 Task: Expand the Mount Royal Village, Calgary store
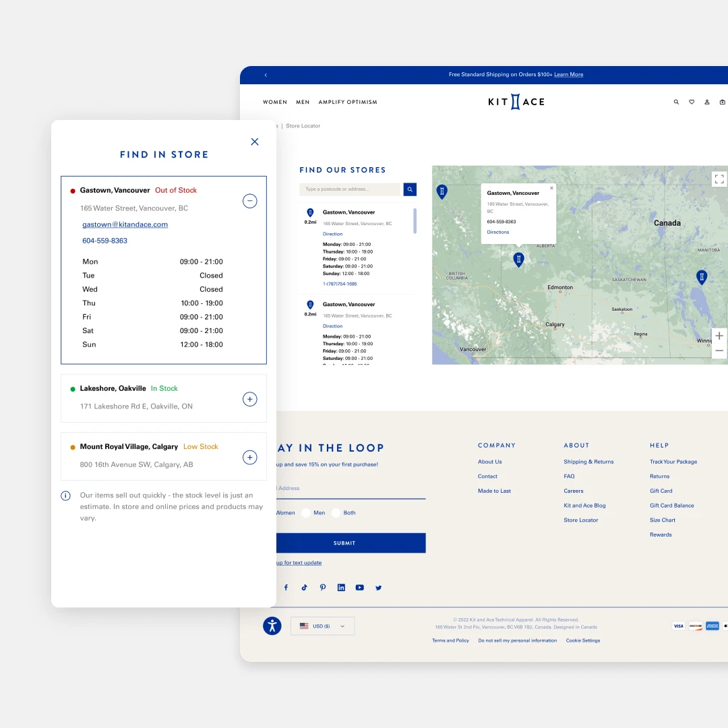coord(250,457)
